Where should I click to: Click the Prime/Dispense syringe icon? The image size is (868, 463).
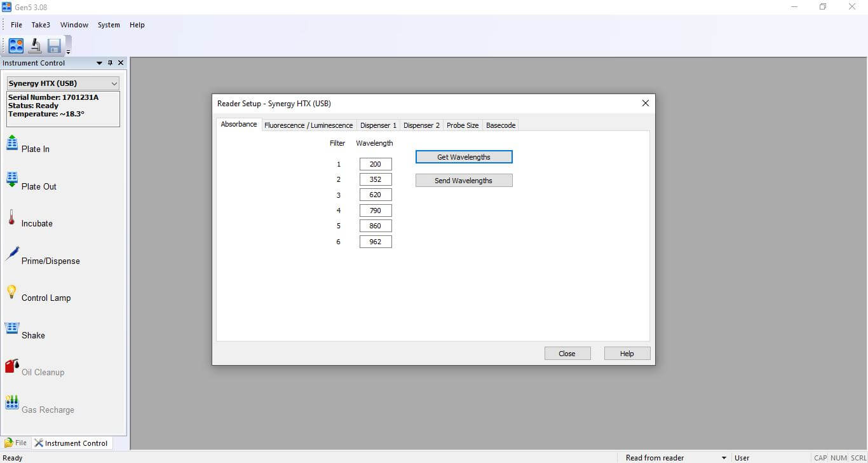(12, 254)
